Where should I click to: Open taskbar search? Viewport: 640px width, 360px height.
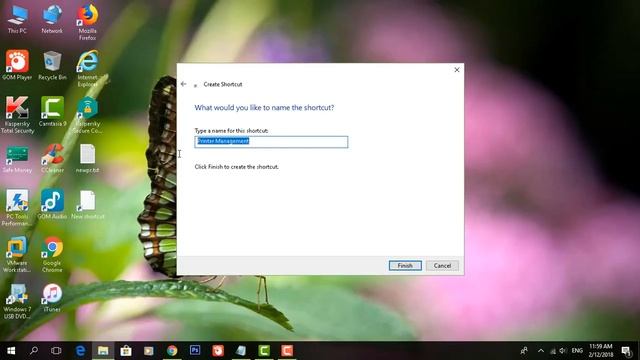tap(34, 351)
